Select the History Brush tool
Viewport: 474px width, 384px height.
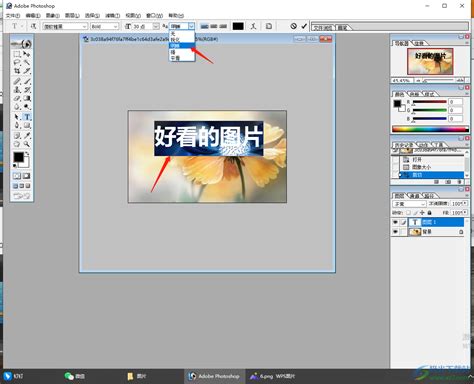coord(27,90)
